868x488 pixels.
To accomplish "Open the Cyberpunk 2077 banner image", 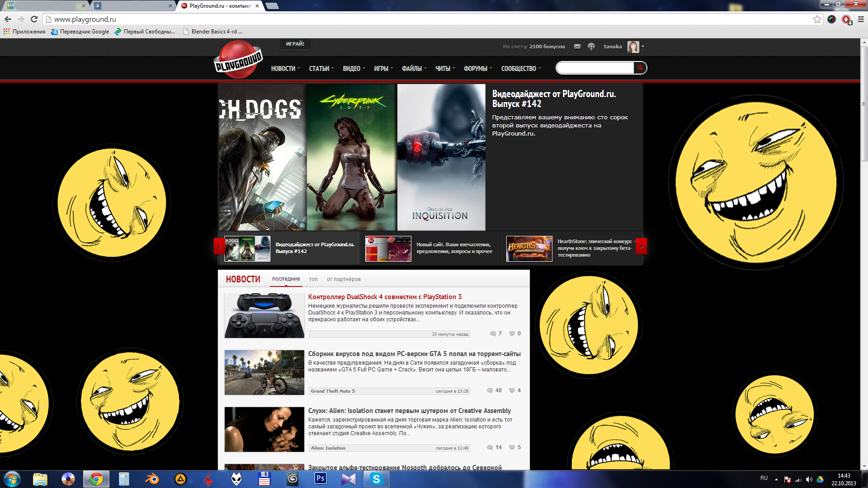I will [x=352, y=157].
